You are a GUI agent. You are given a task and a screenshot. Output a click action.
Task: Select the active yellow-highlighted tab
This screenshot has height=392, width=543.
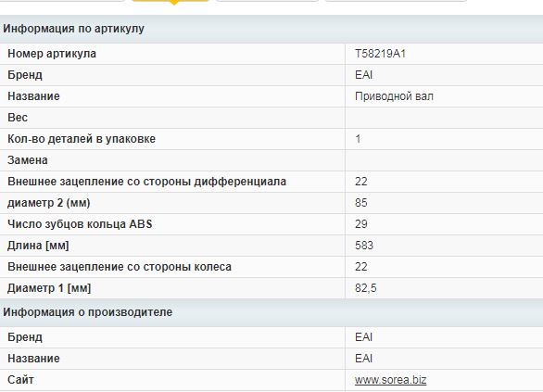coord(170,1)
